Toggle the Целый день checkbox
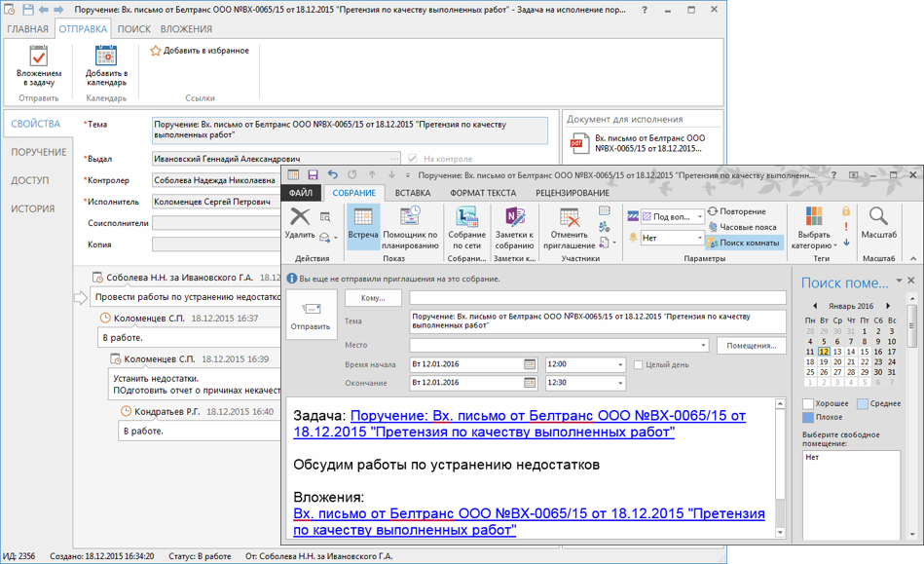Screen dimensions: 924x564 coord(639,365)
